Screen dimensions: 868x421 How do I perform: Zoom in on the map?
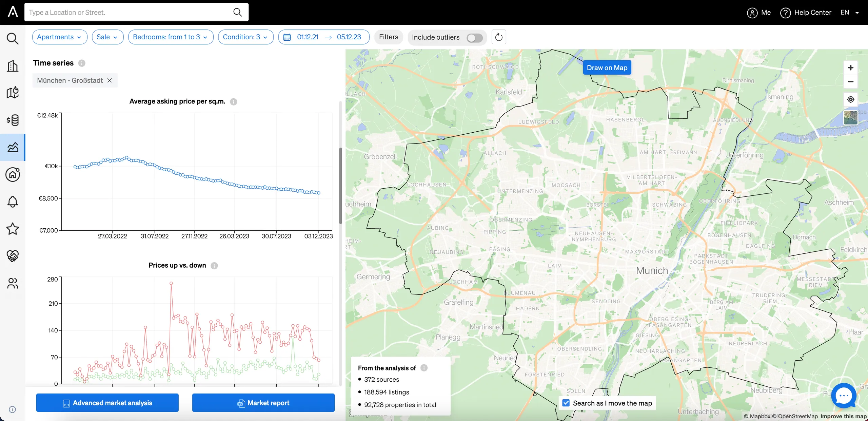point(850,68)
